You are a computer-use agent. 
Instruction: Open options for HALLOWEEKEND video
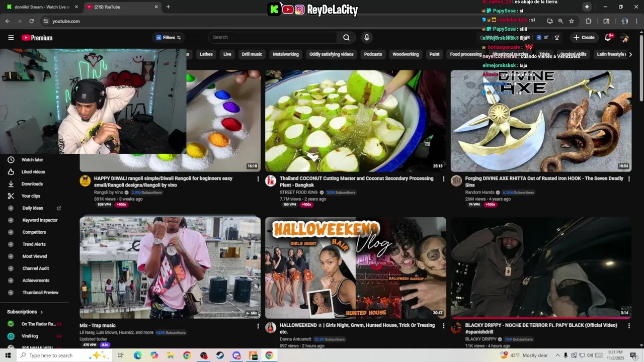(x=443, y=326)
